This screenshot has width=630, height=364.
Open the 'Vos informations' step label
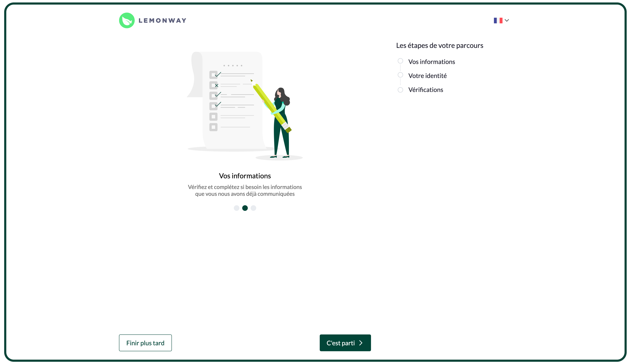coord(432,62)
